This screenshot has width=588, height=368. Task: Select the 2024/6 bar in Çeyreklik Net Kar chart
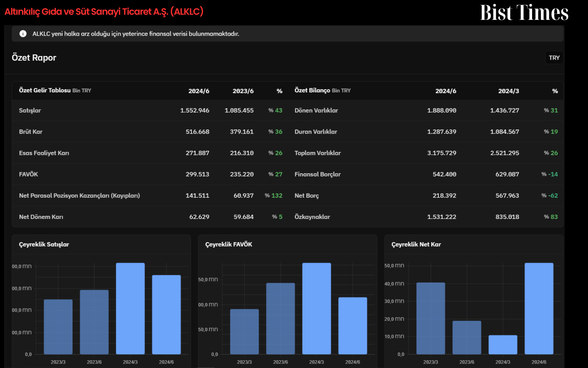(539, 308)
